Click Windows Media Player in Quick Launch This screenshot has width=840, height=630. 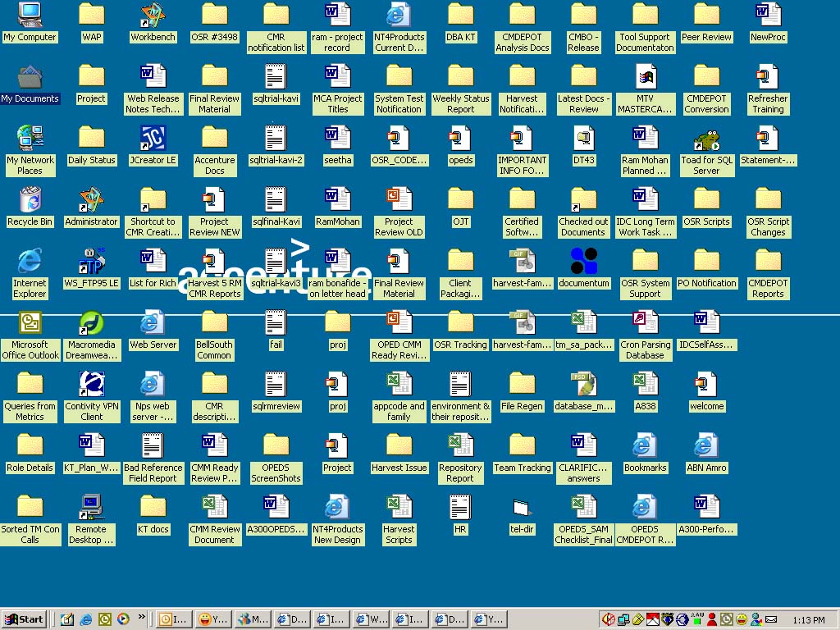tap(123, 619)
